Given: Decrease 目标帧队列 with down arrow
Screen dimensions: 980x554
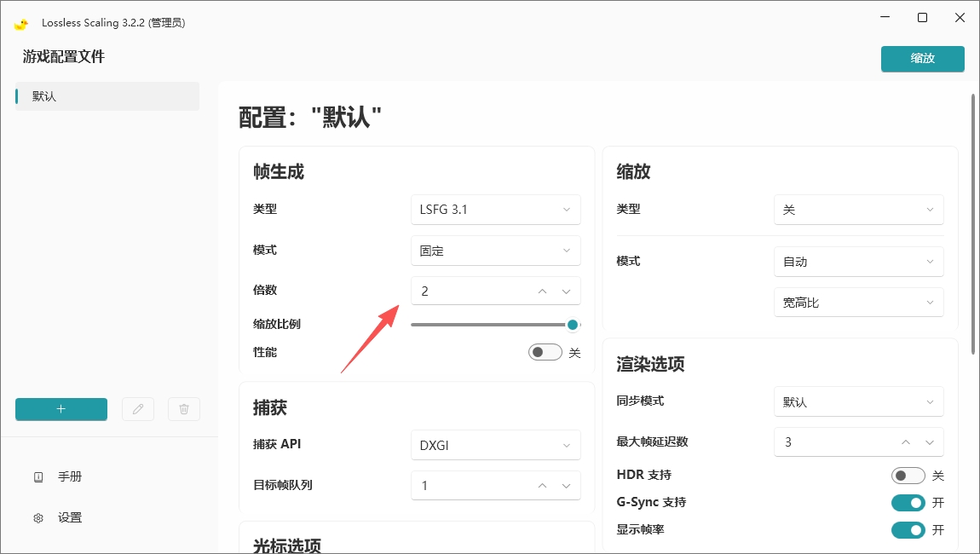Looking at the screenshot, I should 566,486.
